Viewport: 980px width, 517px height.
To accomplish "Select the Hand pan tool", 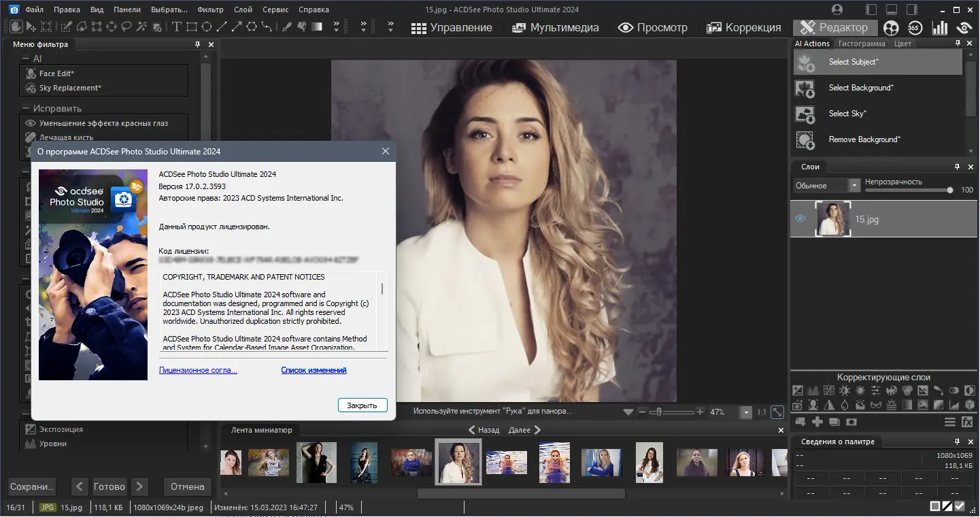I will pyautogui.click(x=15, y=27).
